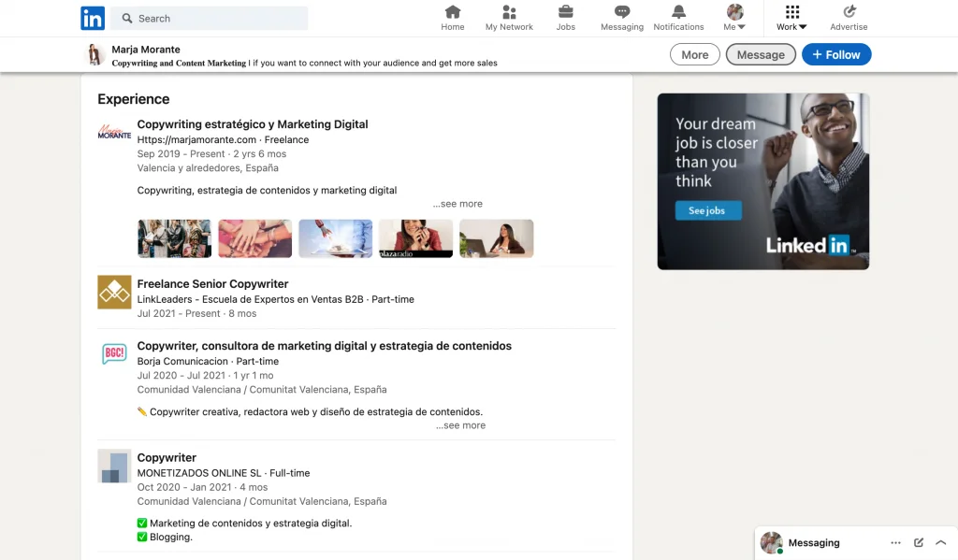Image resolution: width=958 pixels, height=560 pixels.
Task: Open the Copywriting estratégico y Marketing Digital title
Action: (x=253, y=124)
